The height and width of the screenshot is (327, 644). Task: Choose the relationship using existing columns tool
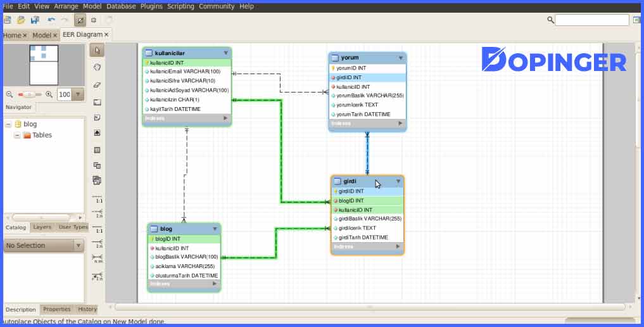tap(98, 276)
